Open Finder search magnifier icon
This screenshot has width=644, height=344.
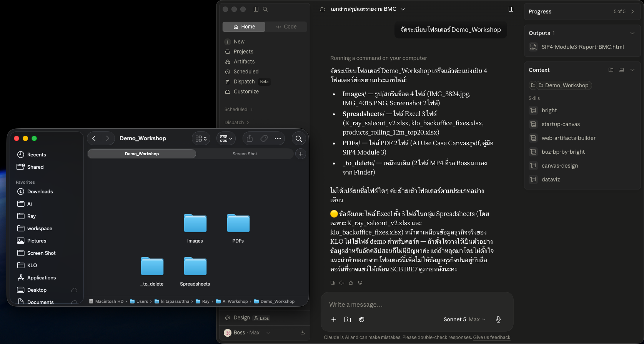click(299, 138)
